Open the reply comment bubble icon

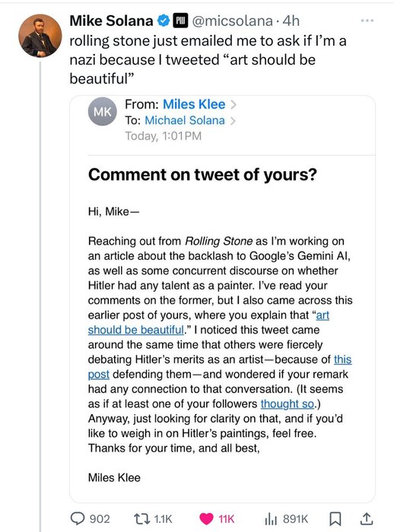coord(78,518)
